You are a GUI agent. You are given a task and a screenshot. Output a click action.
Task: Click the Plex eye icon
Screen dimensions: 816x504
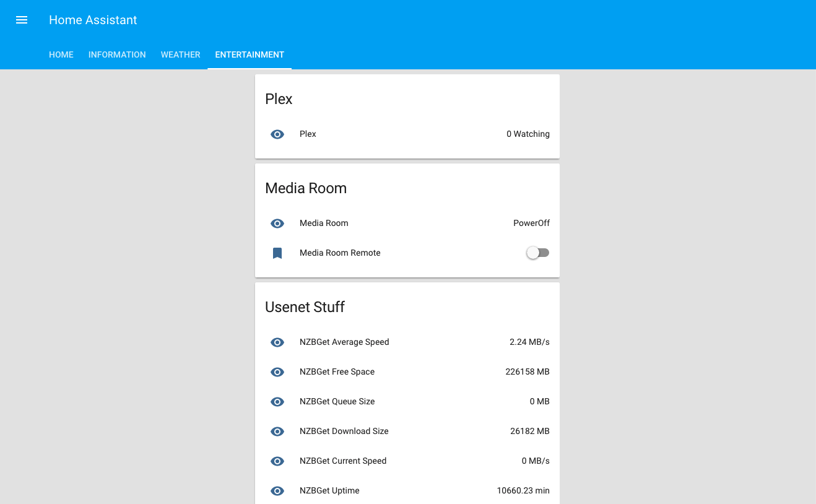(x=277, y=134)
